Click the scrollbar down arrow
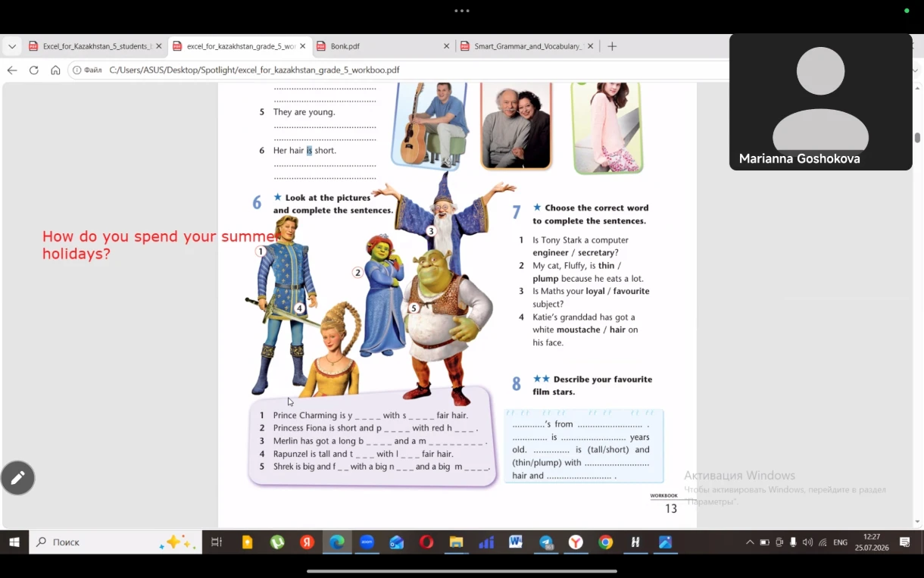Image resolution: width=924 pixels, height=578 pixels. [917, 522]
